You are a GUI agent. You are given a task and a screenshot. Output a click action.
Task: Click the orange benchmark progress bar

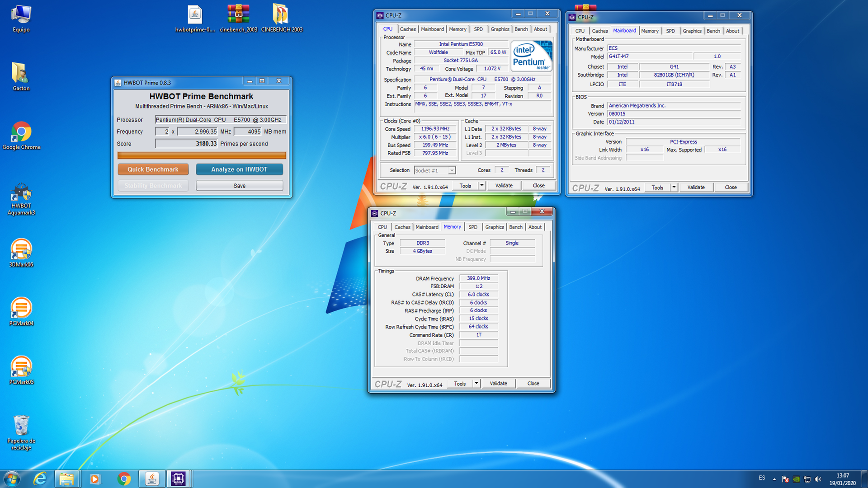click(x=202, y=155)
